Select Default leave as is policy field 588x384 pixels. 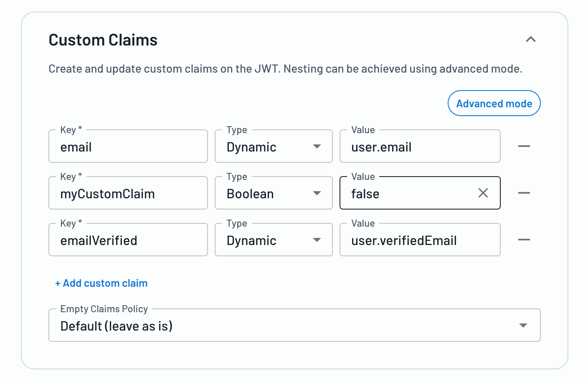(x=251, y=326)
